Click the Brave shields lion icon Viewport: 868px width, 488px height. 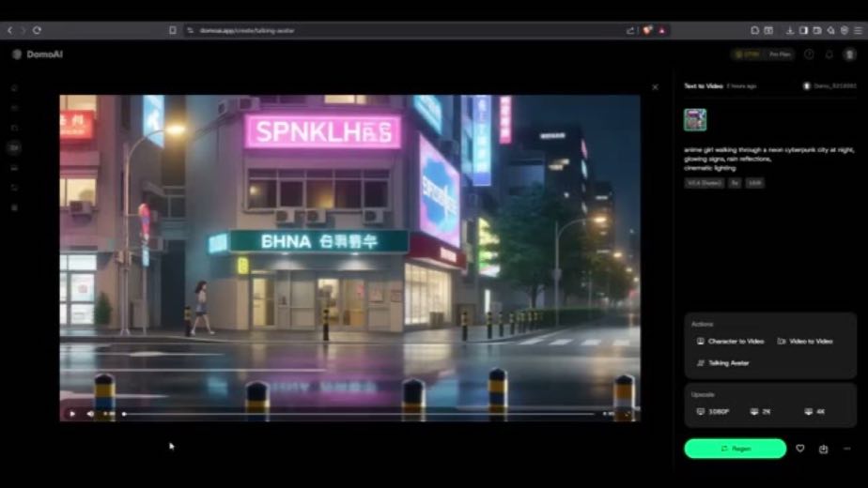coord(646,30)
